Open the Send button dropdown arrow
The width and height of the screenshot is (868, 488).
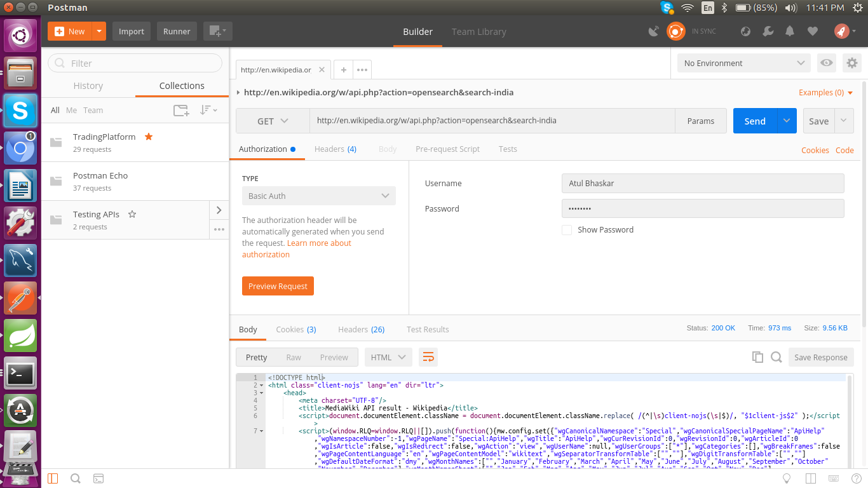787,121
